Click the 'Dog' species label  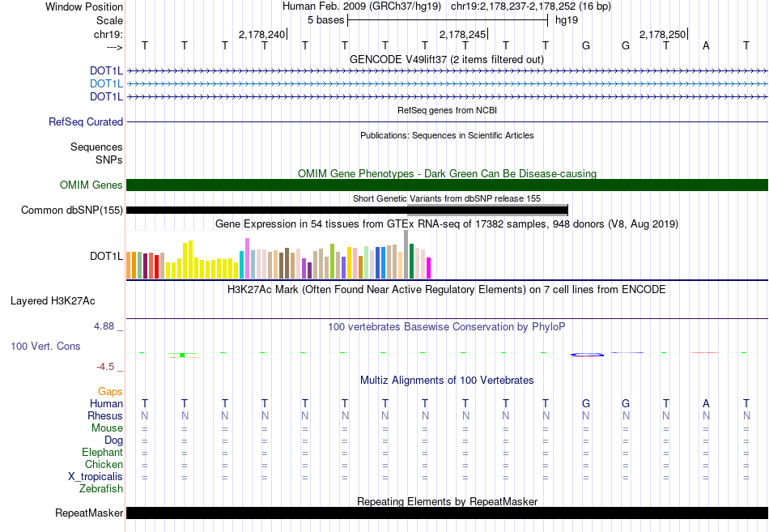tap(114, 440)
